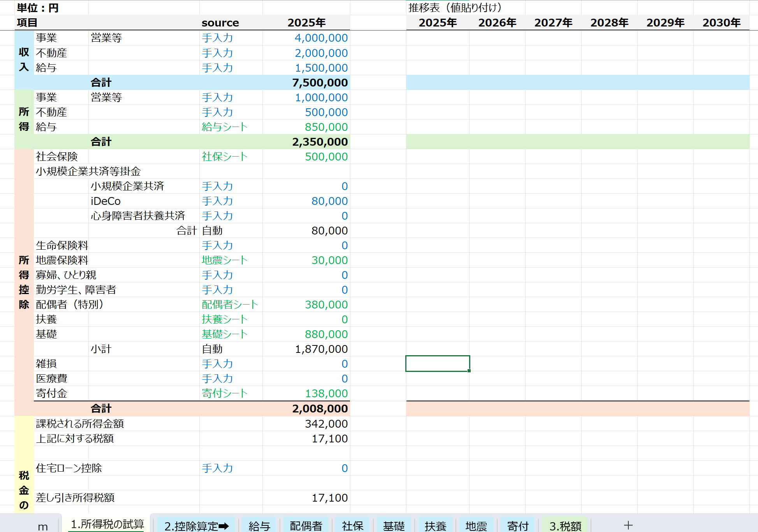Select the 給与シート source cell
Screen dimensions: 758x532
[x=230, y=127]
